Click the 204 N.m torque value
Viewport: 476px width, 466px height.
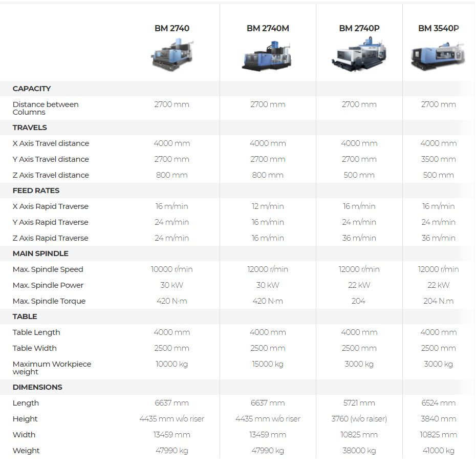tap(438, 301)
